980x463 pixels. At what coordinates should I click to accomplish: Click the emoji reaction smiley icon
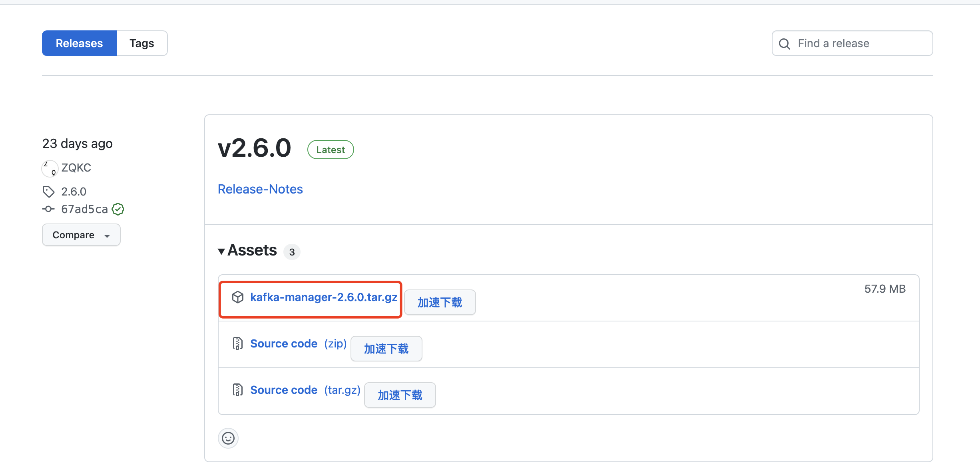(x=228, y=438)
